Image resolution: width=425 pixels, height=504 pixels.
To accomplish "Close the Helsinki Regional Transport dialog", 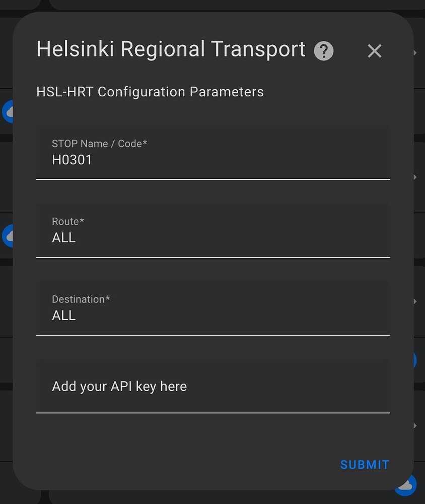I will [x=375, y=51].
